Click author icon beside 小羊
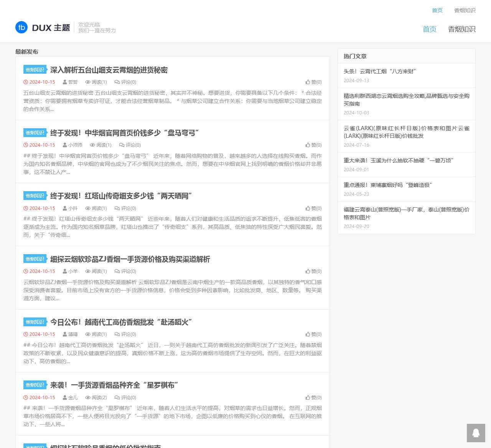Image resolution: width=491 pixels, height=448 pixels. (65, 271)
